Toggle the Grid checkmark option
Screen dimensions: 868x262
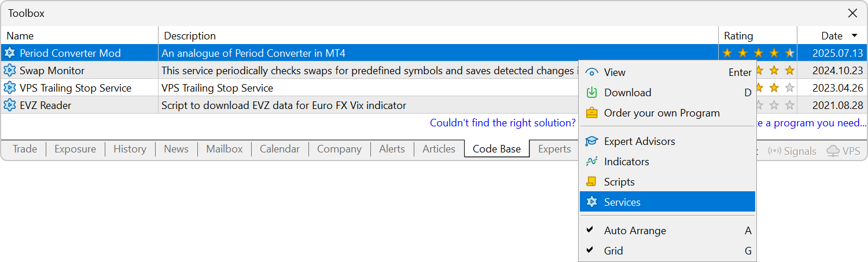(613, 251)
